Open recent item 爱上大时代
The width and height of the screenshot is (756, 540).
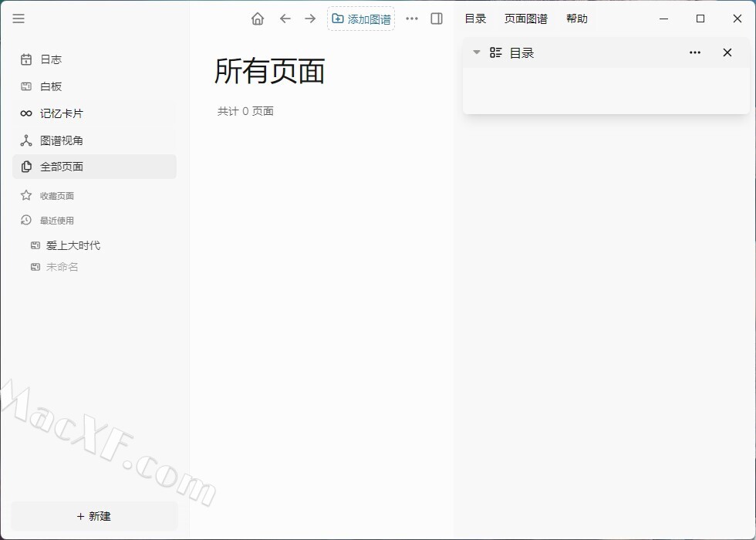(73, 245)
